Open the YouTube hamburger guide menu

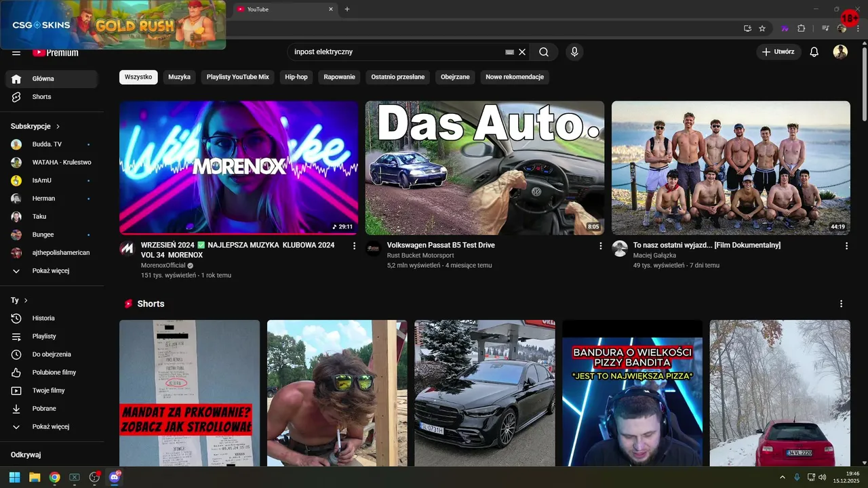pos(16,52)
